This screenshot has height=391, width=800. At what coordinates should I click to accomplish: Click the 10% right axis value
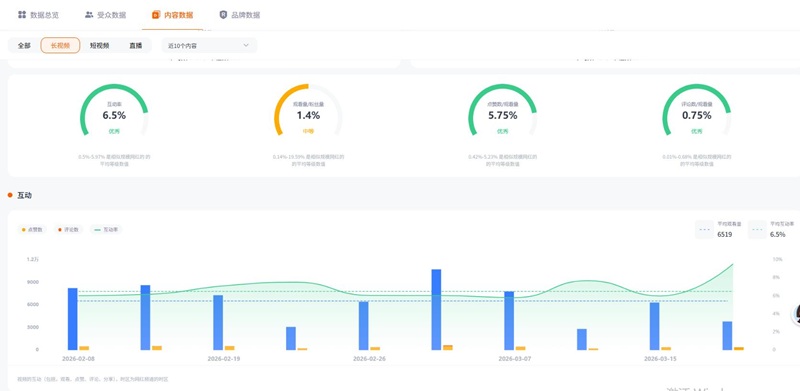coord(777,259)
